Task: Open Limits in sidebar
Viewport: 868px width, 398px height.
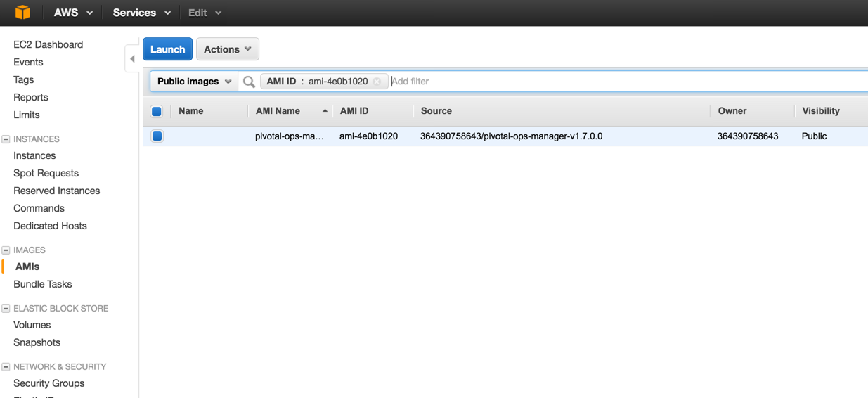Action: [27, 115]
